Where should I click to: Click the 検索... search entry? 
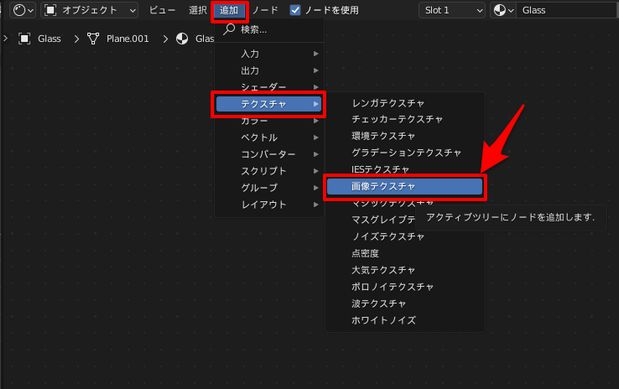(x=269, y=30)
